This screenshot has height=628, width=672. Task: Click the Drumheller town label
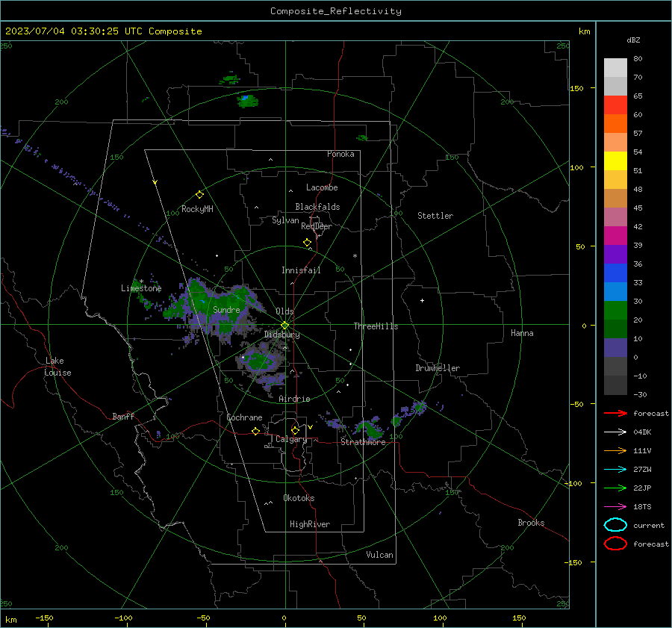point(438,368)
